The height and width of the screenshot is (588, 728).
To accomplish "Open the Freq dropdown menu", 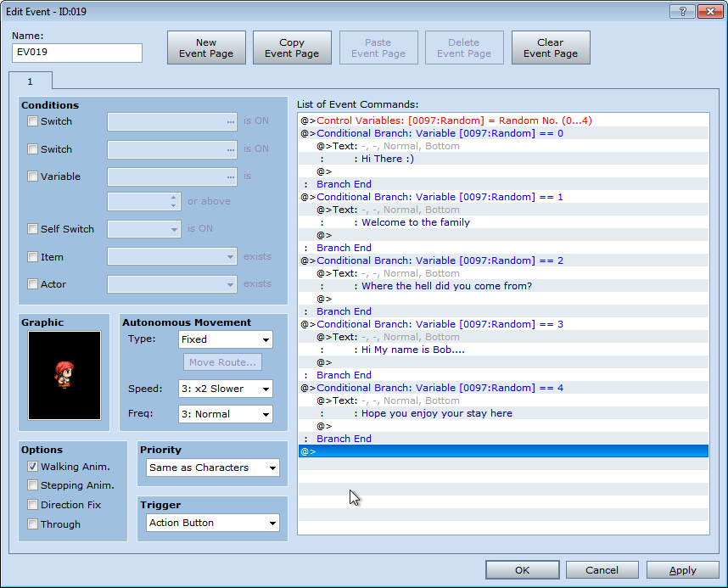I will click(x=225, y=414).
